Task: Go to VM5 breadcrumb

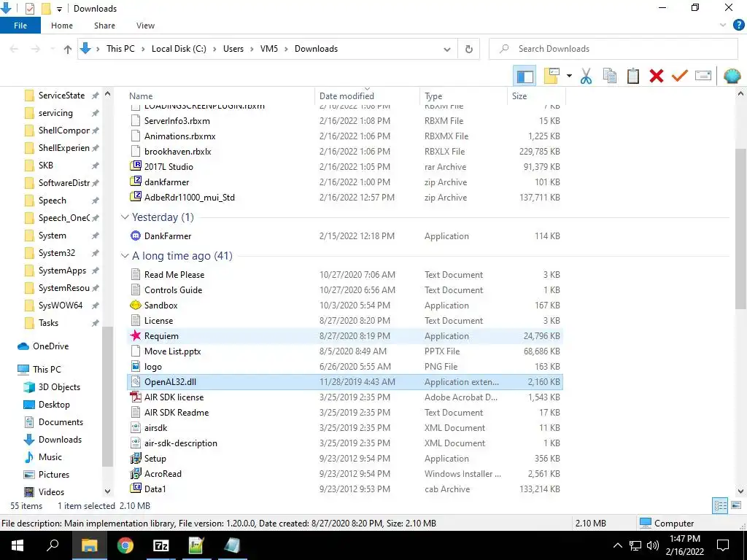Action: coord(268,49)
